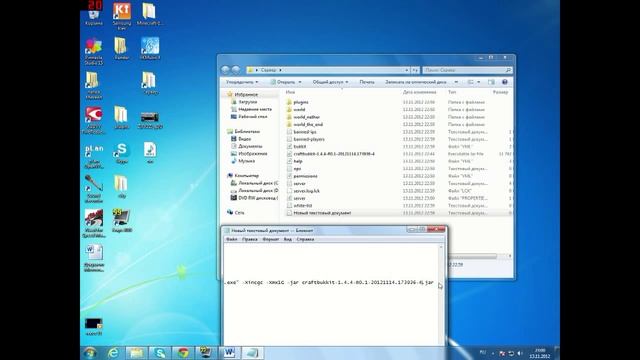Open the Справка menu in Notepad
Viewport: 640px width, 360px height.
pos(305,239)
